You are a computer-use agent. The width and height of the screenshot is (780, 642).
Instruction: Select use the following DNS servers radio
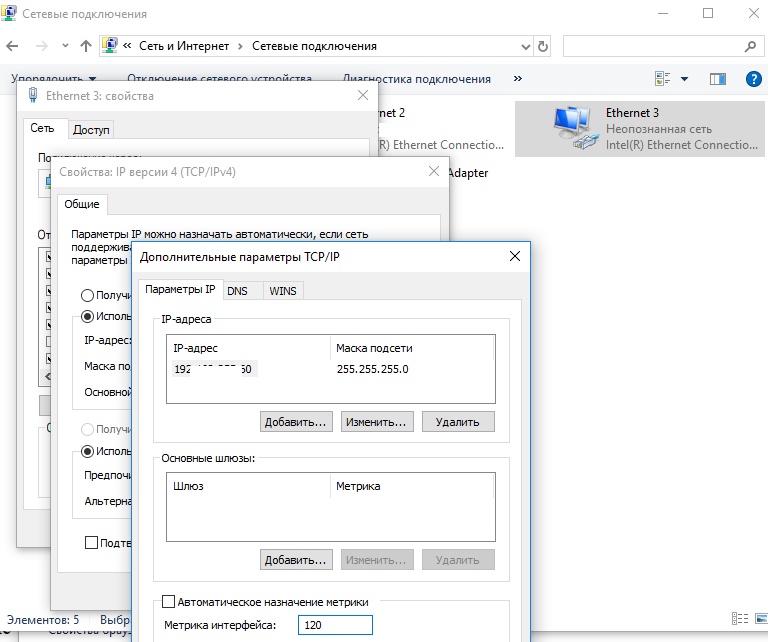88,451
